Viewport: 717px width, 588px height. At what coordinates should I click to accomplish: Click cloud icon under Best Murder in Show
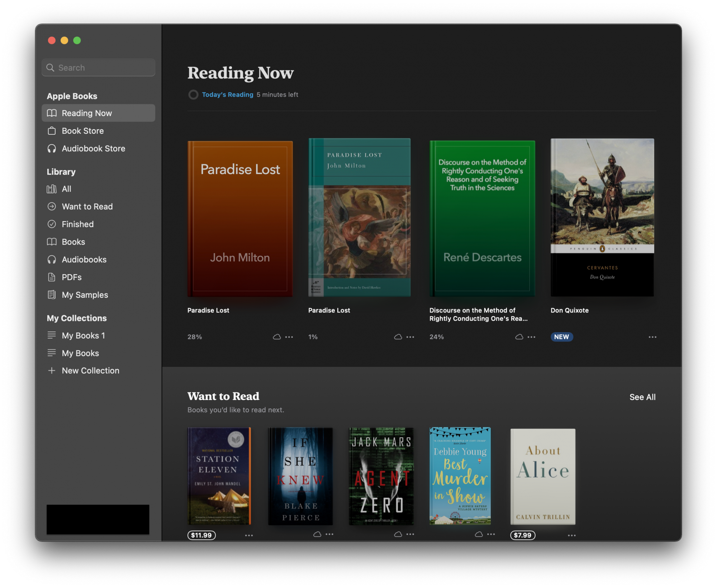479,534
